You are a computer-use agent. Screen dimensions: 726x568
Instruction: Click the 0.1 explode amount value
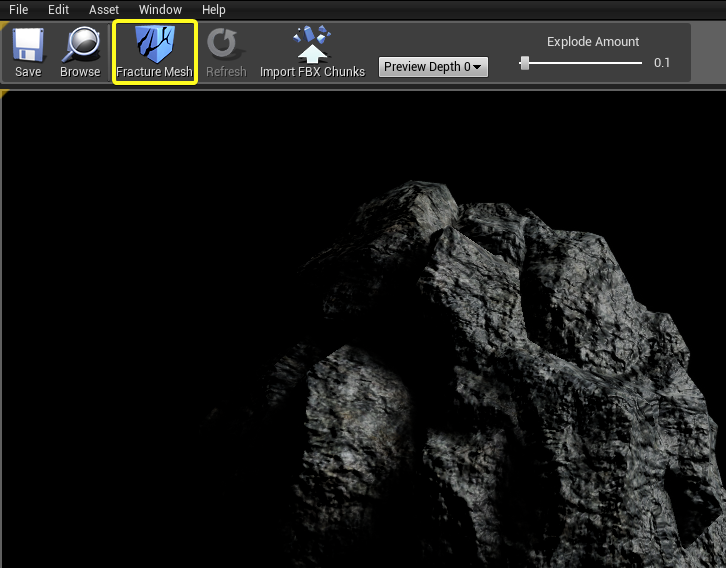(x=662, y=63)
